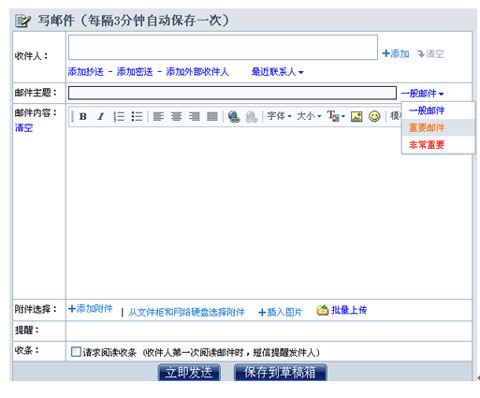The height and width of the screenshot is (398, 480).
Task: Align text to the left
Action: tap(158, 117)
